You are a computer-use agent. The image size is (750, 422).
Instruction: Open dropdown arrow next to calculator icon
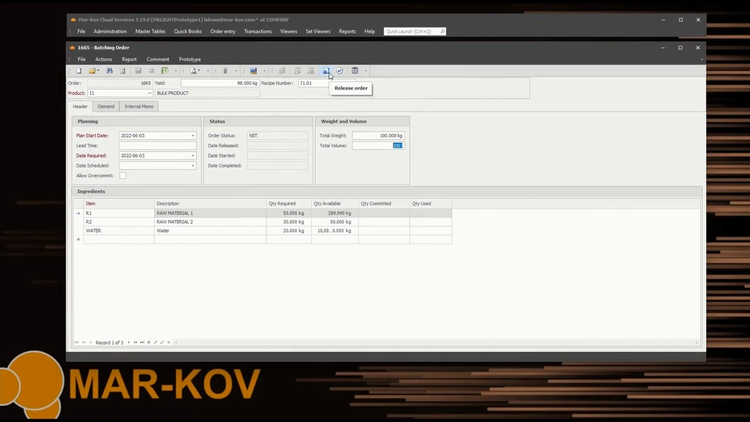tap(365, 71)
